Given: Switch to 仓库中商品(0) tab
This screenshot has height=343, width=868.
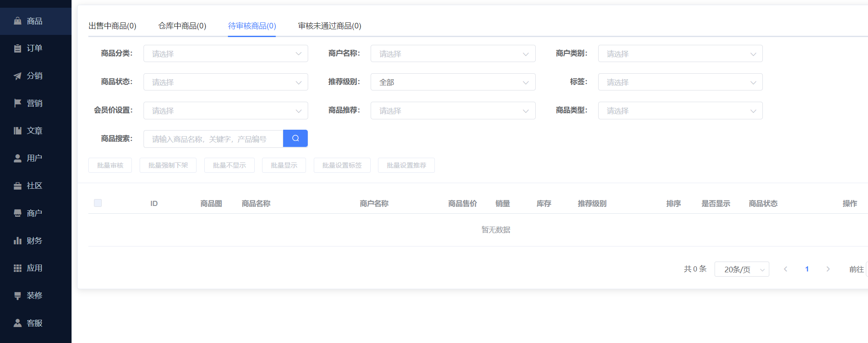Looking at the screenshot, I should pyautogui.click(x=182, y=26).
